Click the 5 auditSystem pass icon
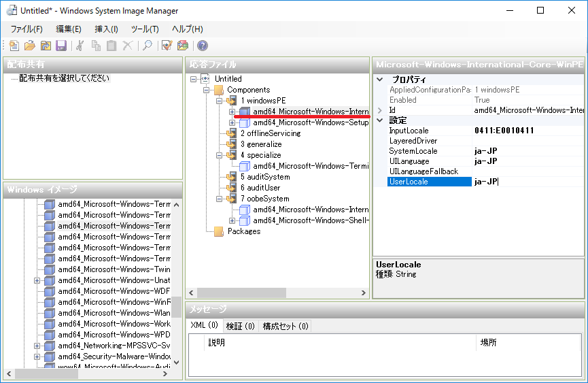The width and height of the screenshot is (588, 383). pos(232,177)
